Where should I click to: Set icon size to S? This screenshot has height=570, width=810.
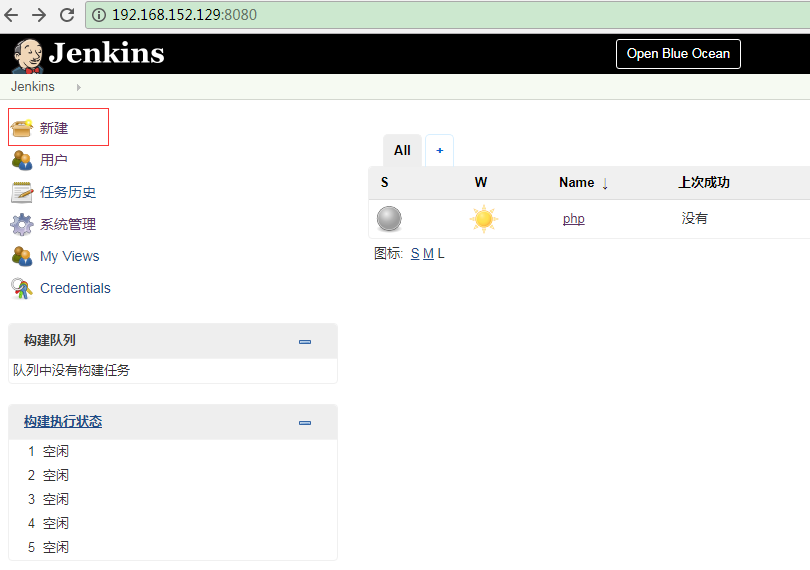click(x=415, y=254)
